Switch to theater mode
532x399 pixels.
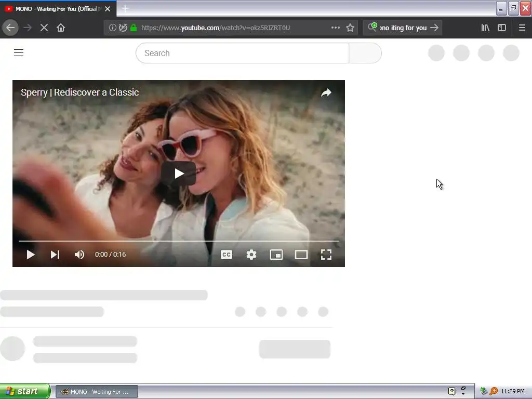[301, 255]
